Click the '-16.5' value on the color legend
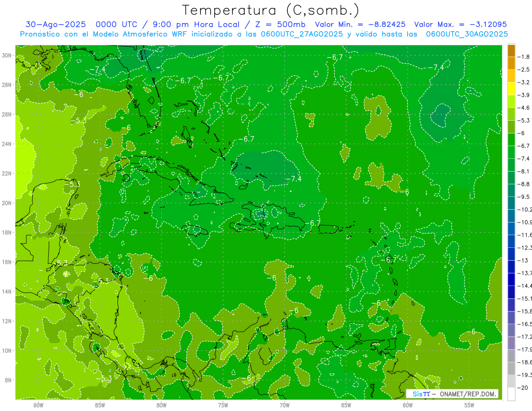The image size is (532, 411). click(x=524, y=324)
